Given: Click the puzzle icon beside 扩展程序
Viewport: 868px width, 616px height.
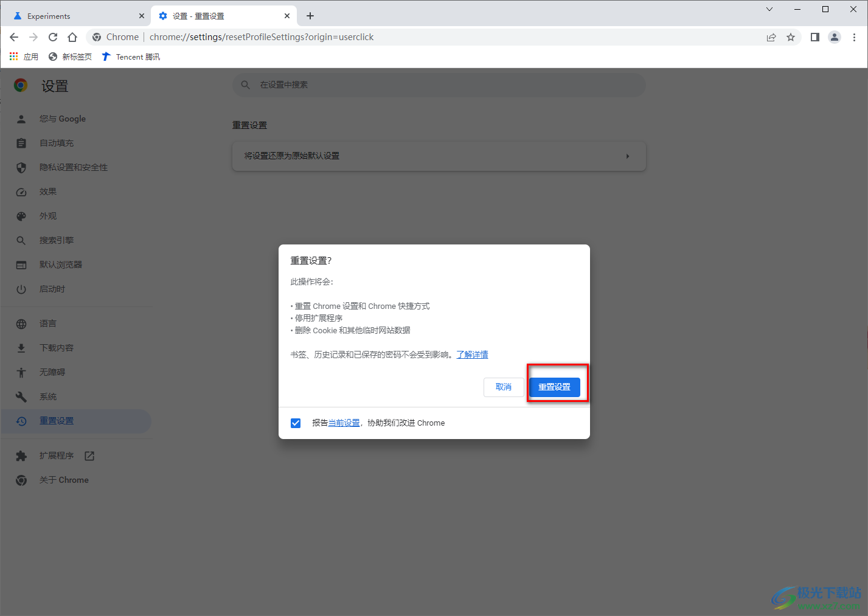Looking at the screenshot, I should 21,456.
